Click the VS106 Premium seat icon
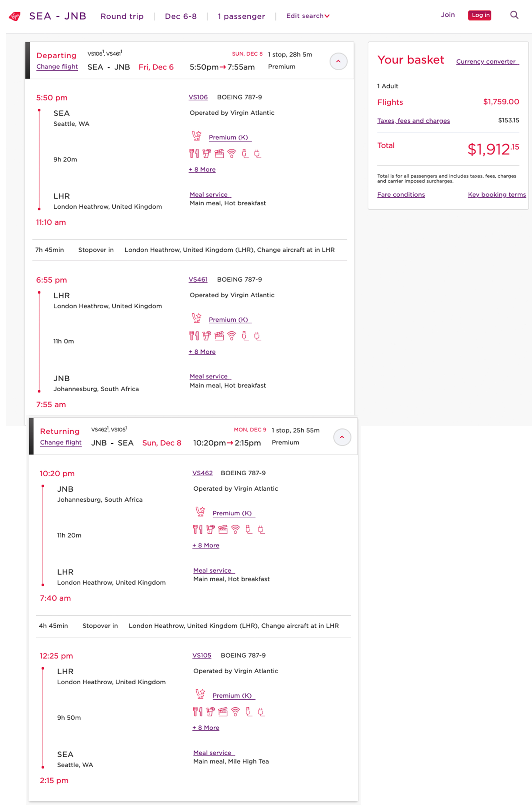The image size is (532, 810). click(x=196, y=135)
